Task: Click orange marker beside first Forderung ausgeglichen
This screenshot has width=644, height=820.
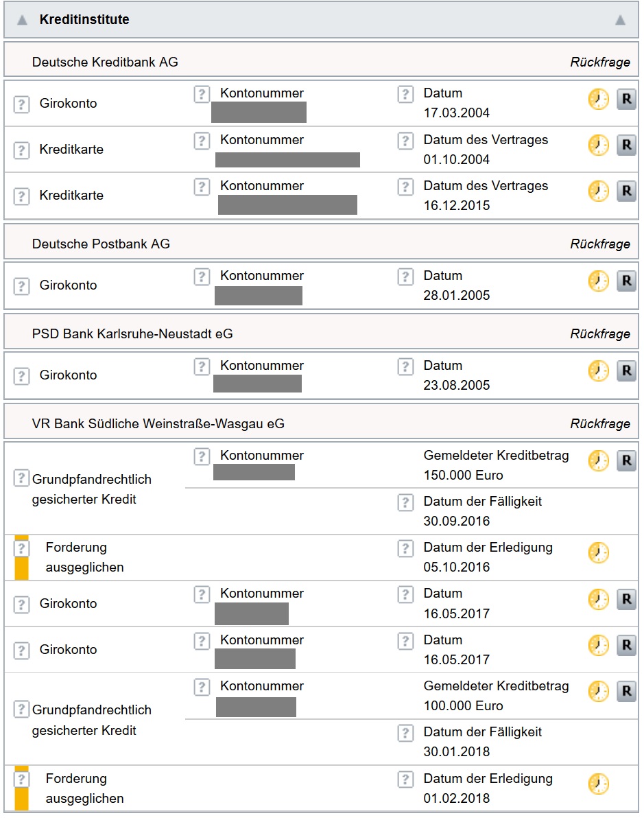Action: 21,558
